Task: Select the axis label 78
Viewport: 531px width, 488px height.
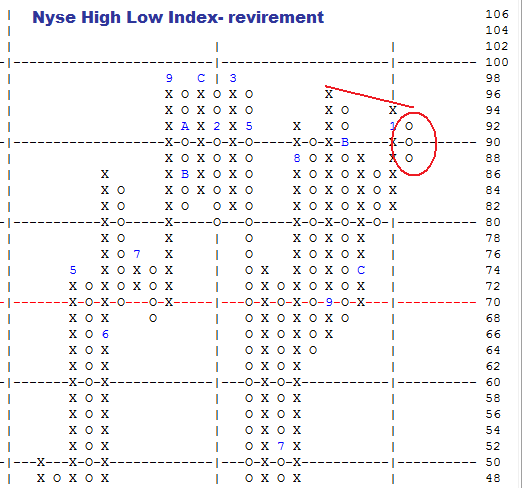Action: click(x=493, y=238)
